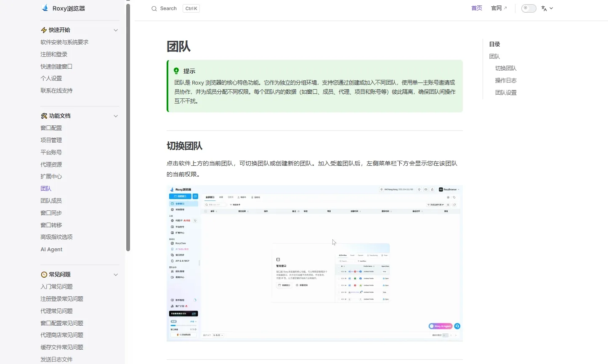Click the Ctrl K shortcut badge

pyautogui.click(x=191, y=8)
